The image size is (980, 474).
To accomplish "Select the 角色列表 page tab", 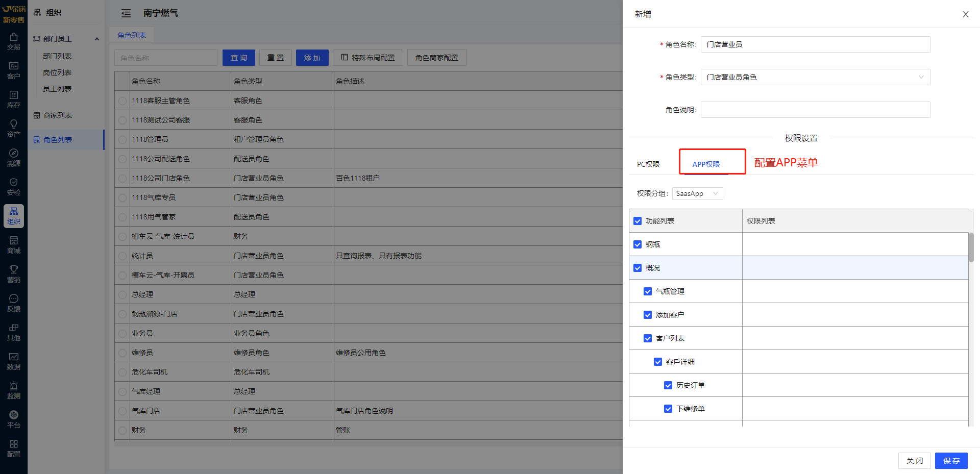I will 132,35.
